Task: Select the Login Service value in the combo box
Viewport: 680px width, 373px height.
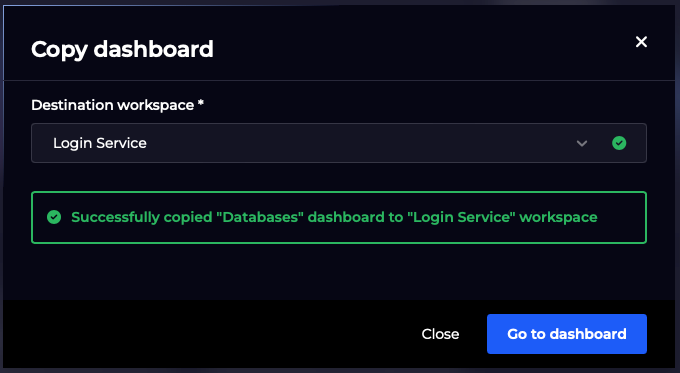Action: (100, 143)
